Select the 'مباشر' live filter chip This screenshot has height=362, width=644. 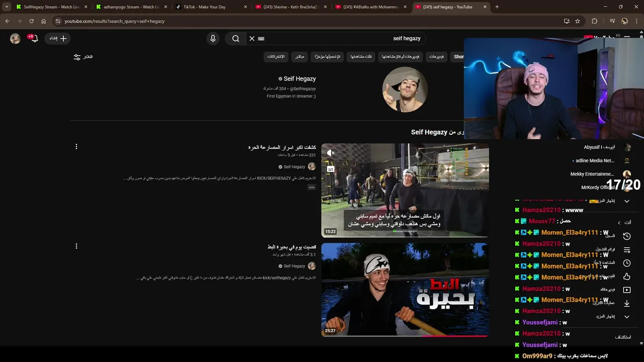pos(299,57)
